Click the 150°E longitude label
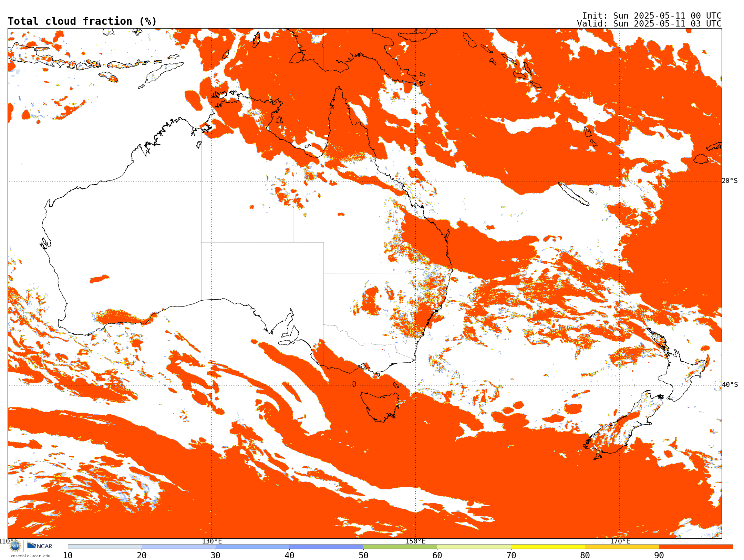Screen dimensions: 744x560 (x=415, y=541)
